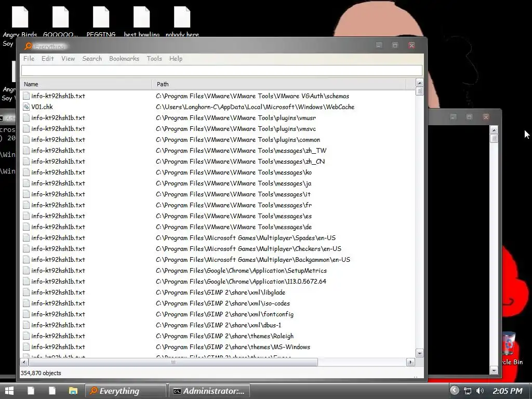
Task: Open the Bookmarks menu
Action: [124, 59]
